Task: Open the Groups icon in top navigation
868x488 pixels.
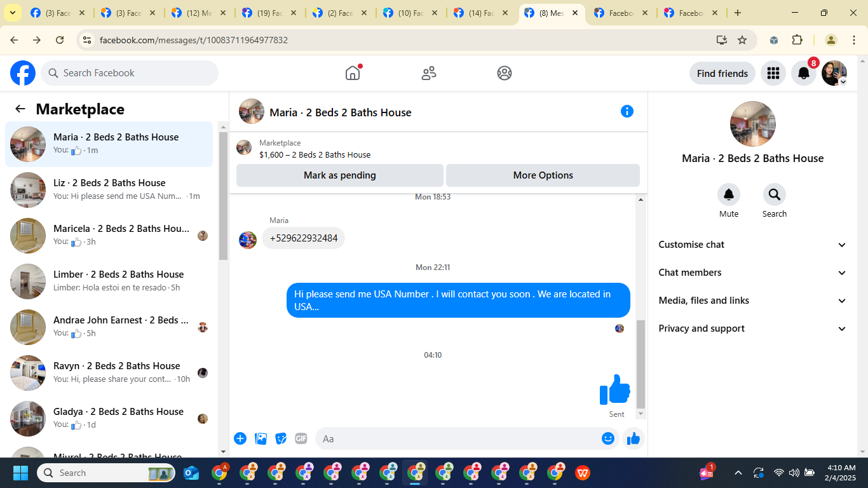Action: [x=505, y=73]
